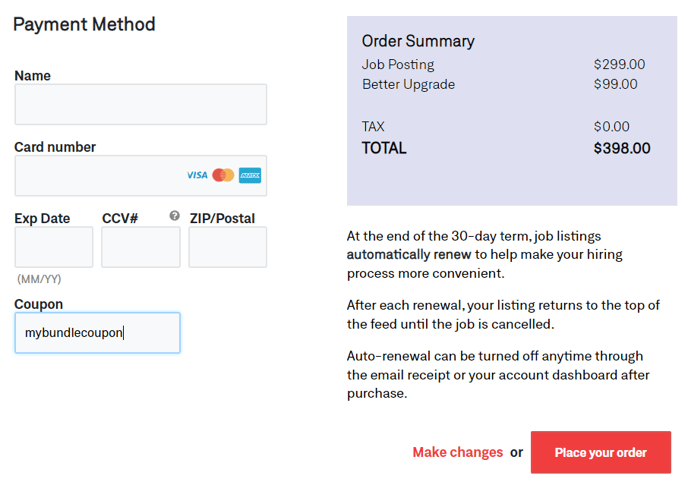Click the Order Summary heading
This screenshot has width=688, height=485.
click(x=418, y=41)
